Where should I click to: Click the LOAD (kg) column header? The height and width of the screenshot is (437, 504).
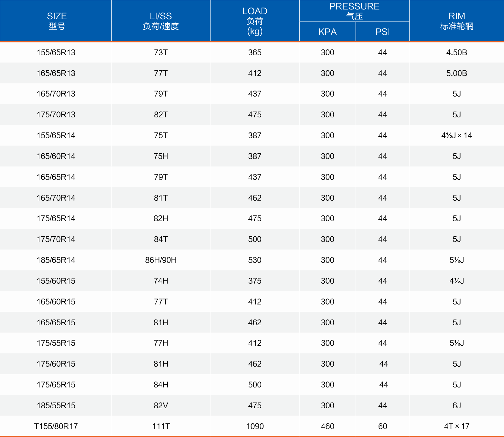255,21
